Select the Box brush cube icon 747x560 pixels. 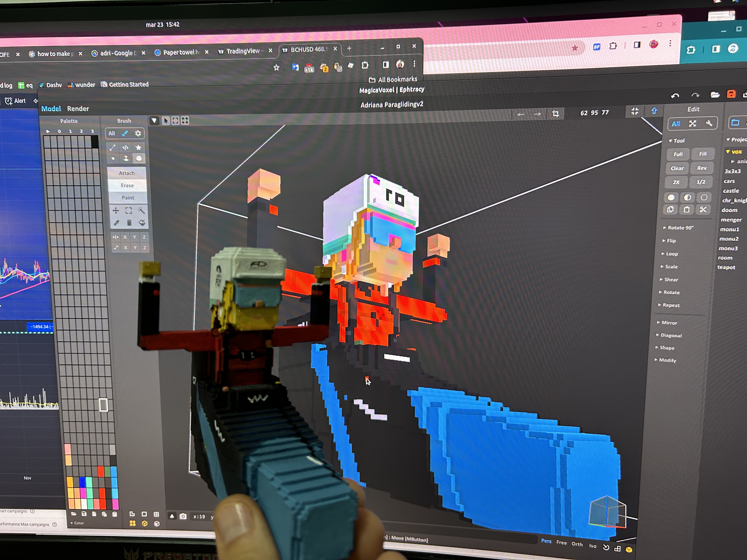tap(139, 158)
